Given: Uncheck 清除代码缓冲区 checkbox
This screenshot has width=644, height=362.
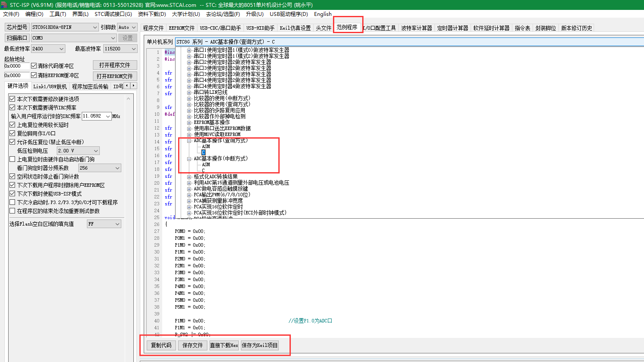Looking at the screenshot, I should pos(34,66).
